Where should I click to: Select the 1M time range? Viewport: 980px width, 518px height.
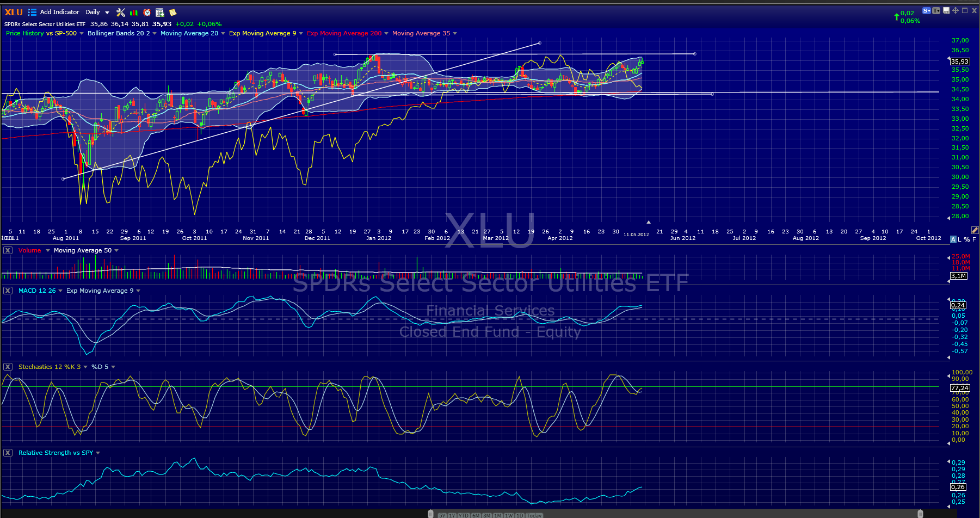(497, 515)
